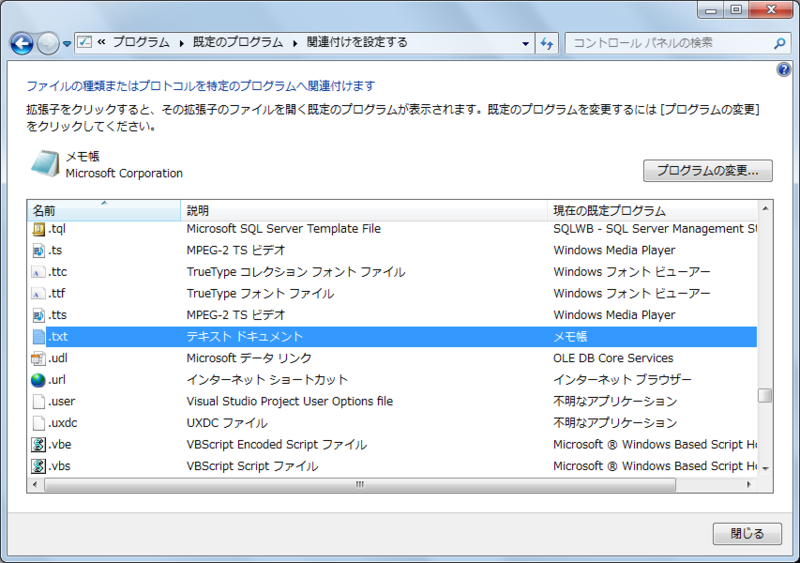Select the .vbs extension name
800x563 pixels.
point(60,466)
